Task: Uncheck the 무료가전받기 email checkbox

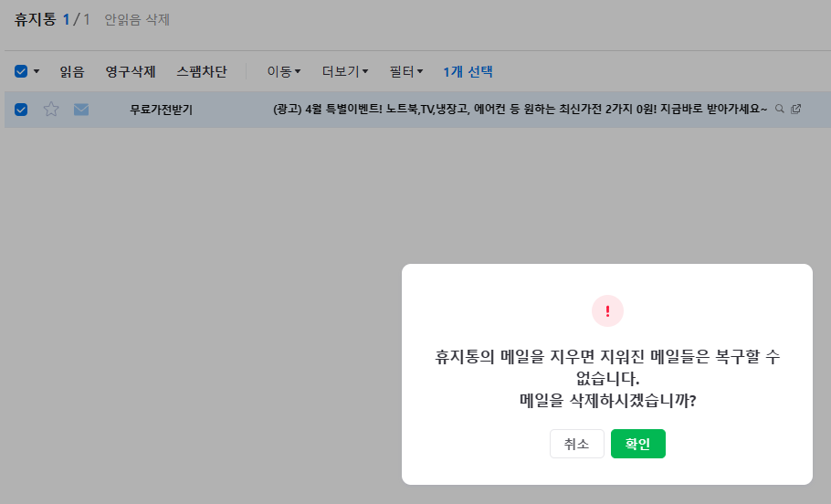Action: click(21, 110)
